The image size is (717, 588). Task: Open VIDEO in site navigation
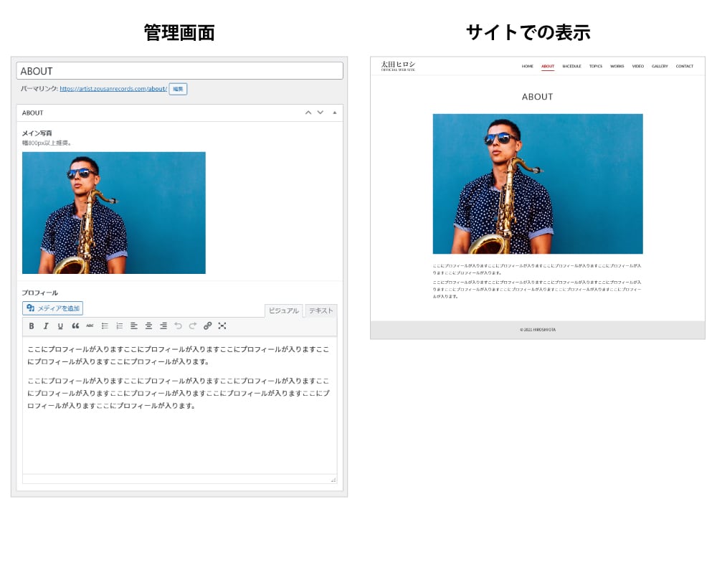[638, 66]
